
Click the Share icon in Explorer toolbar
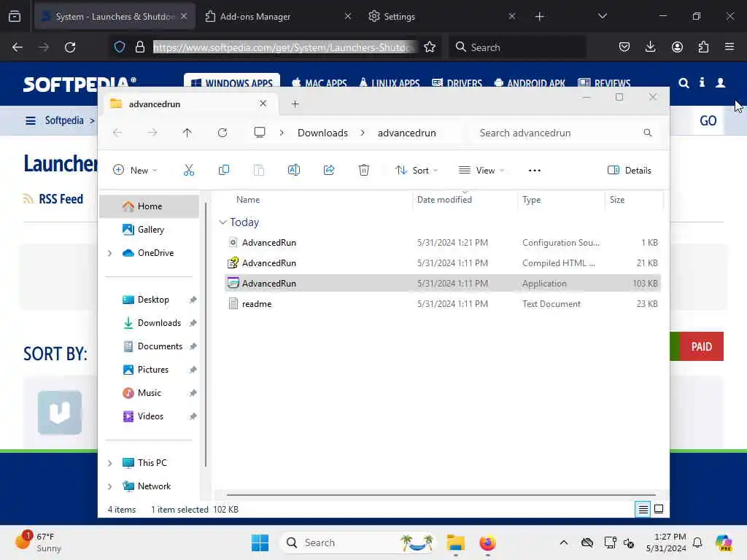coord(329,170)
